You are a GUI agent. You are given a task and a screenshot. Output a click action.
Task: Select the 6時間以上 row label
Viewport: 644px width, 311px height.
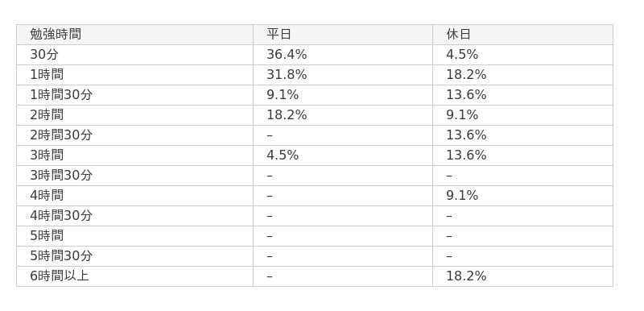click(x=60, y=276)
